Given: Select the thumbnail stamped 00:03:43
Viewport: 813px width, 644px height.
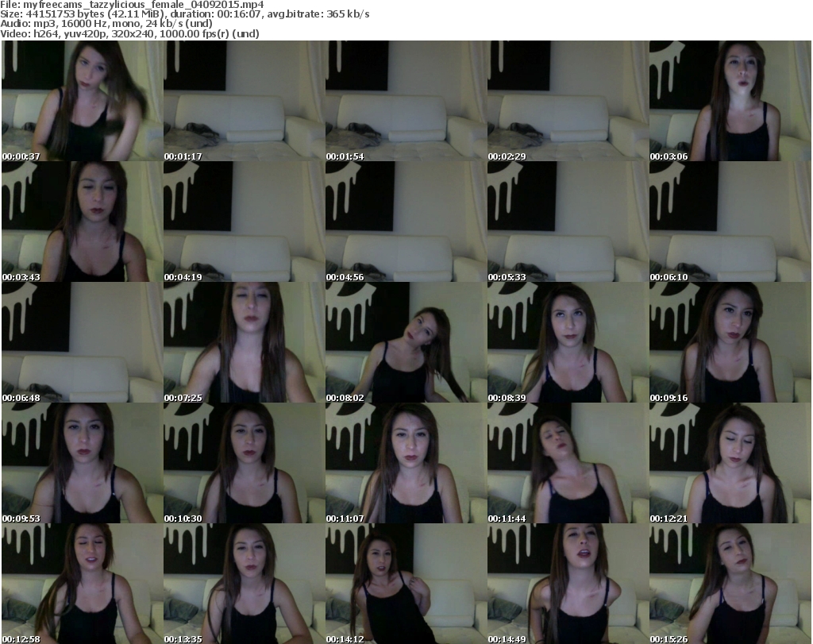Looking at the screenshot, I should (x=82, y=222).
